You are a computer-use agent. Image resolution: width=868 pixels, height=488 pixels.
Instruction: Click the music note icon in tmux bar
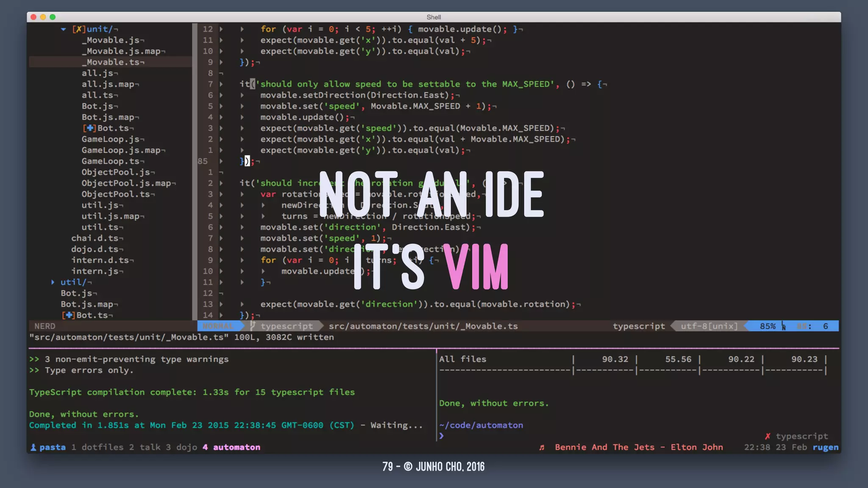tap(542, 447)
